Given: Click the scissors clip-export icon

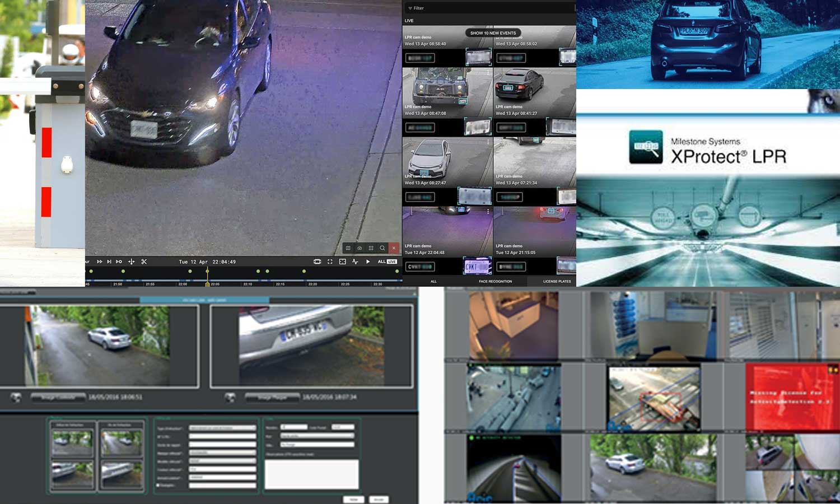Looking at the screenshot, I should click(144, 262).
